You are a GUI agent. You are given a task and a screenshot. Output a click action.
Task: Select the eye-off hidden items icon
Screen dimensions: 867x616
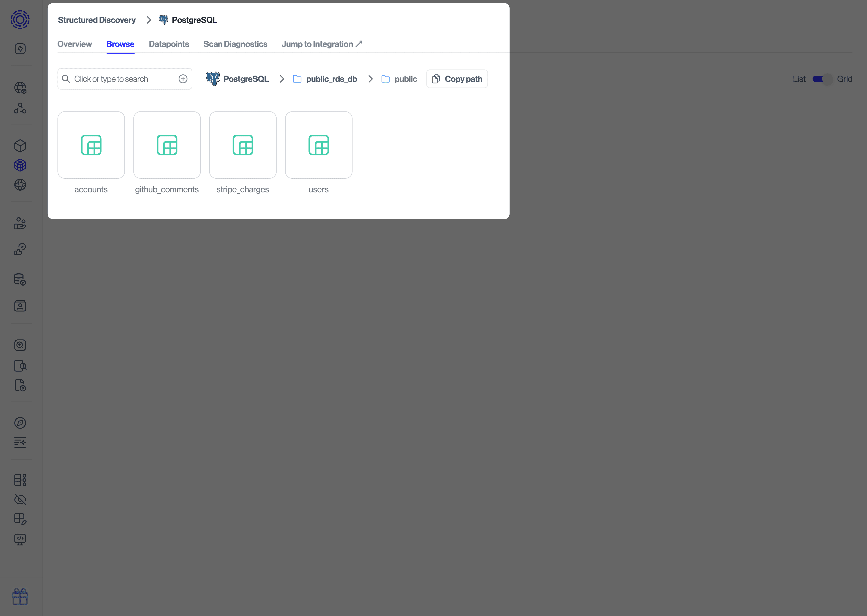click(20, 500)
